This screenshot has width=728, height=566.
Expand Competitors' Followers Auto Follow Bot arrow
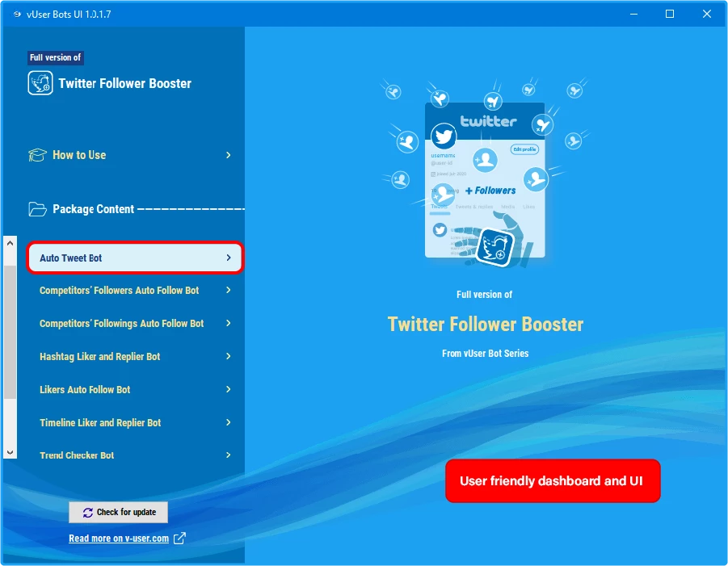tap(228, 290)
